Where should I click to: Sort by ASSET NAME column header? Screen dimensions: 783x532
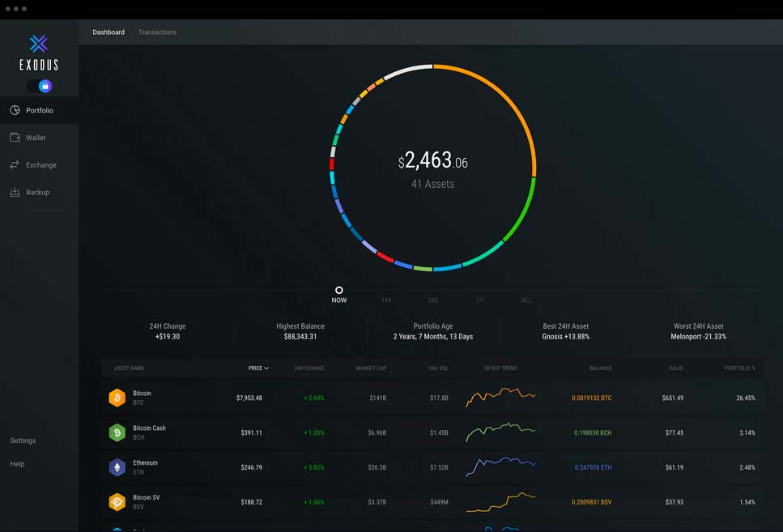[129, 368]
